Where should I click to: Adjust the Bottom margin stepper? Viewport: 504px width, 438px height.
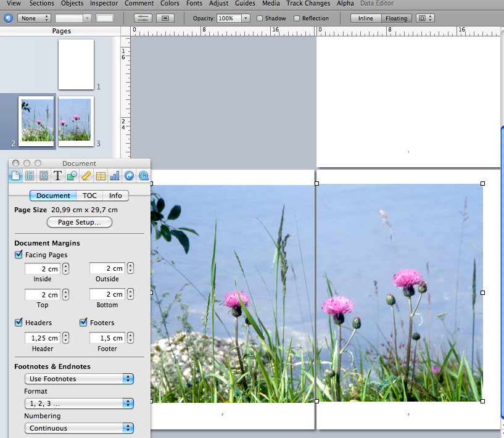(x=131, y=294)
